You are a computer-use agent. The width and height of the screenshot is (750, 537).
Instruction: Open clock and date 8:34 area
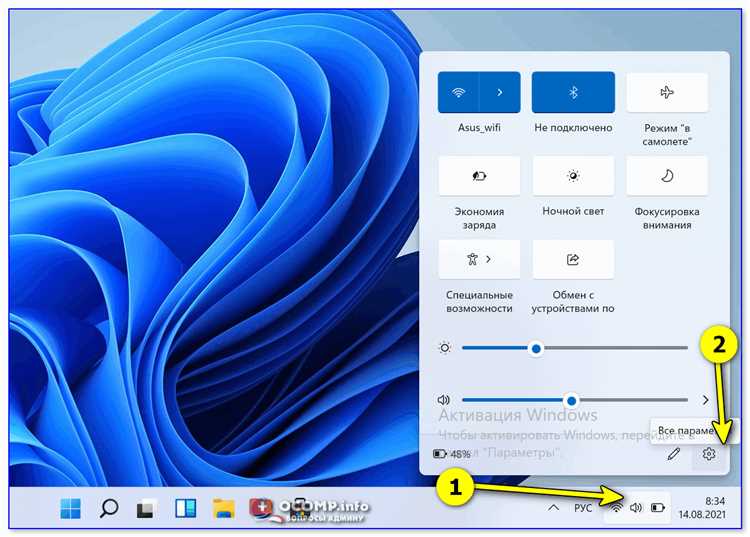click(702, 508)
